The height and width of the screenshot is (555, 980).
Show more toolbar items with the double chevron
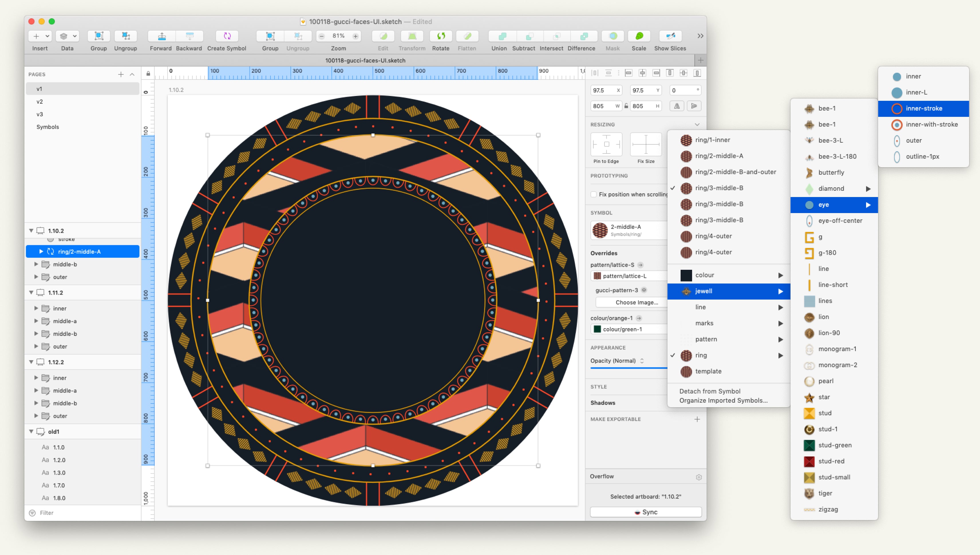tap(700, 36)
